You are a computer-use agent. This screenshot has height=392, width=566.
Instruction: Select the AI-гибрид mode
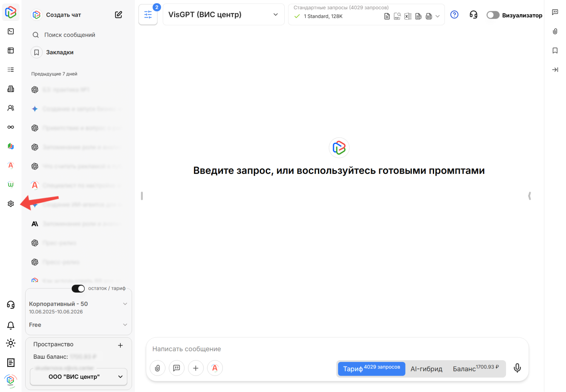point(426,369)
